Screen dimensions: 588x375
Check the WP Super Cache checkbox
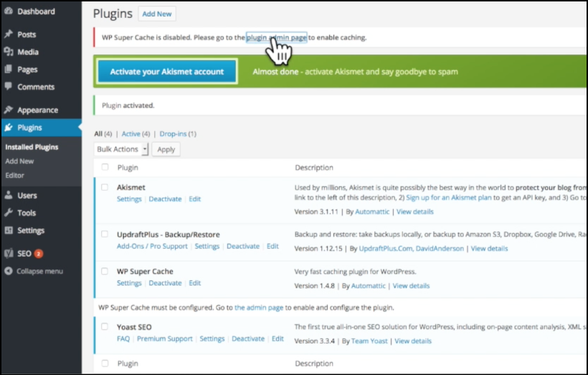(105, 271)
